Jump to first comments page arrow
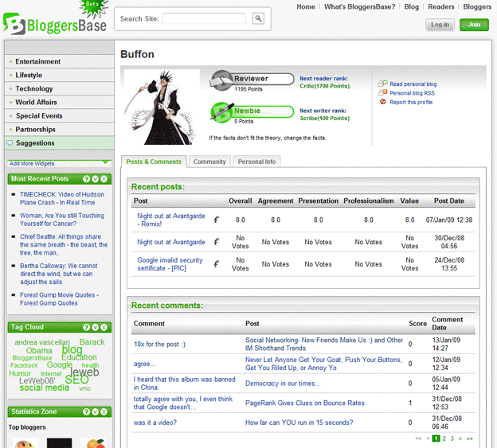Image resolution: width=497 pixels, height=448 pixels. point(418,438)
